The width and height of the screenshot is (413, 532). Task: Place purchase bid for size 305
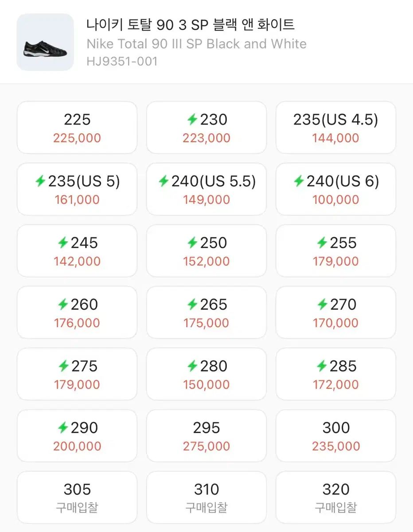77,497
